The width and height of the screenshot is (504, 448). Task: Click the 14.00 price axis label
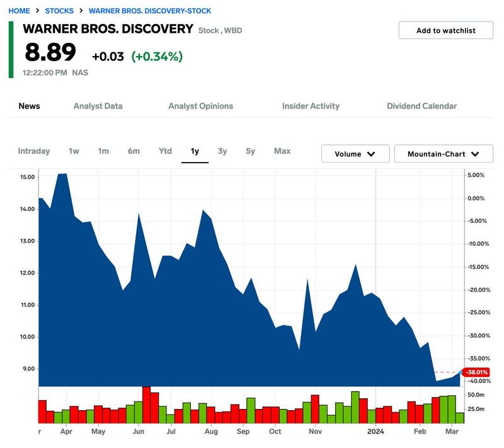(27, 209)
